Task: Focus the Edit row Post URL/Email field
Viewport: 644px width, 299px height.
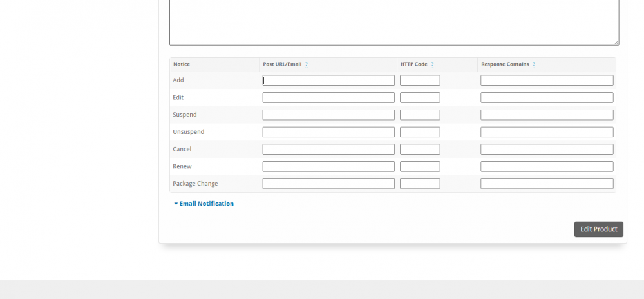Action: [x=328, y=97]
